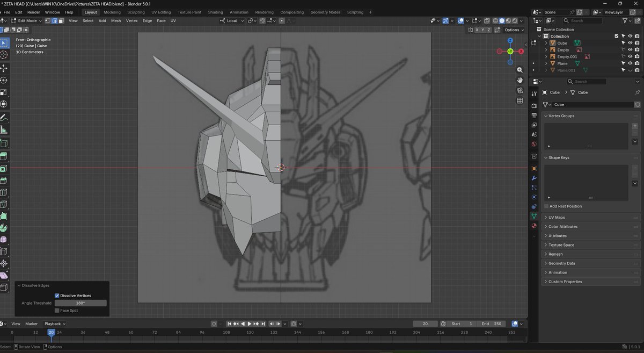
Task: Select the Rotate tool in the toolbar
Action: [4, 80]
